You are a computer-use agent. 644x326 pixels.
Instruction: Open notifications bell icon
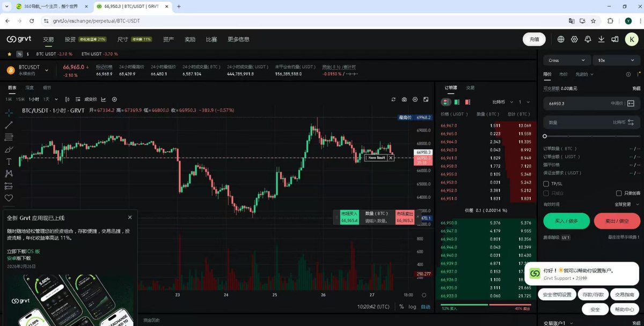[588, 39]
